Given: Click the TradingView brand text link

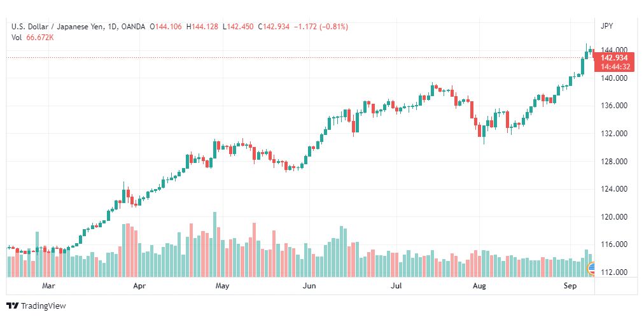Looking at the screenshot, I should [x=43, y=306].
